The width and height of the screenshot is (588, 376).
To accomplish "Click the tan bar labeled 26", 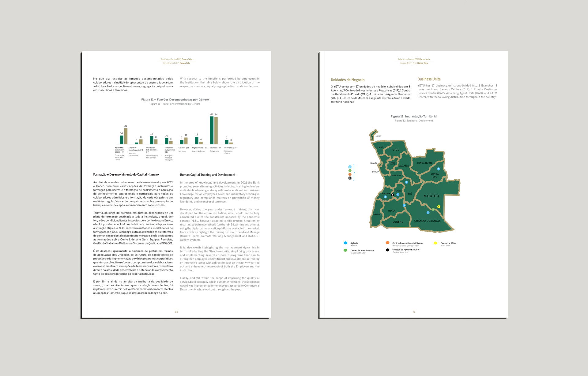I will pyautogui.click(x=126, y=136).
